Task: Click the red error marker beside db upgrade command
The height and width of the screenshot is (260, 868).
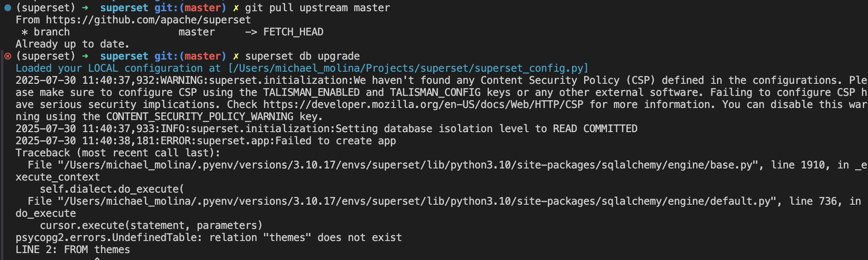Action: (8, 56)
